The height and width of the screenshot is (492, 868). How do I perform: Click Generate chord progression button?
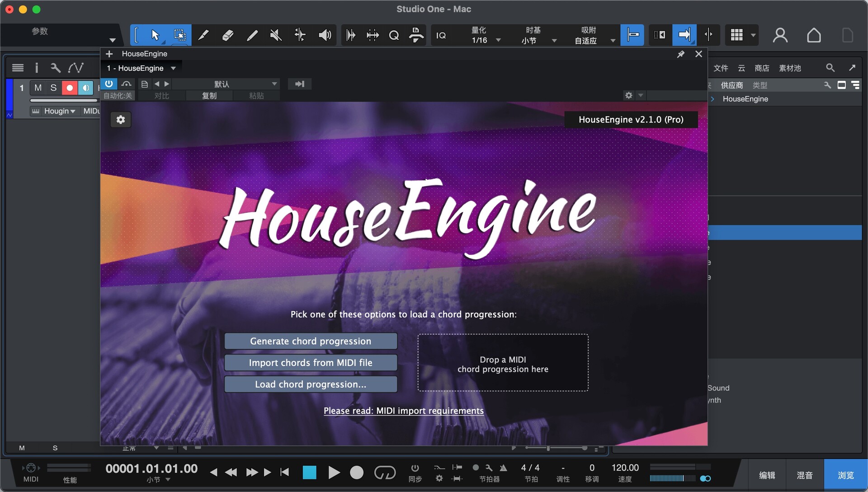click(311, 341)
